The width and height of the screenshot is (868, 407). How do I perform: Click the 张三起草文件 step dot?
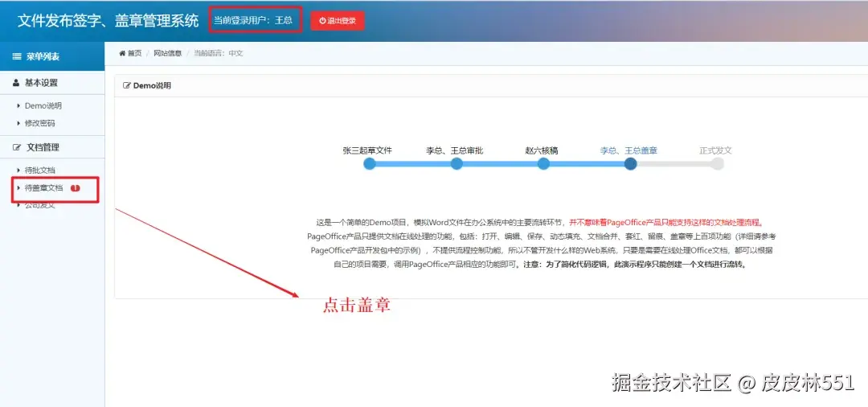click(370, 164)
